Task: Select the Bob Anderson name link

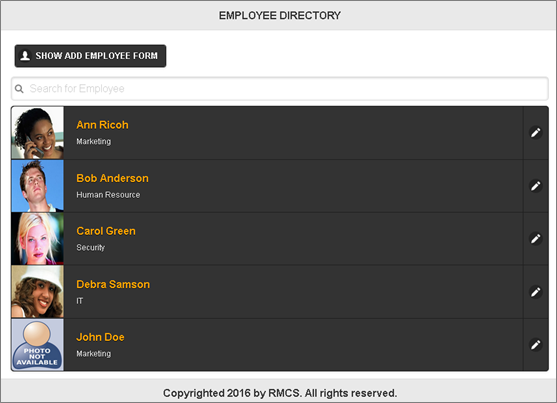Action: tap(112, 178)
